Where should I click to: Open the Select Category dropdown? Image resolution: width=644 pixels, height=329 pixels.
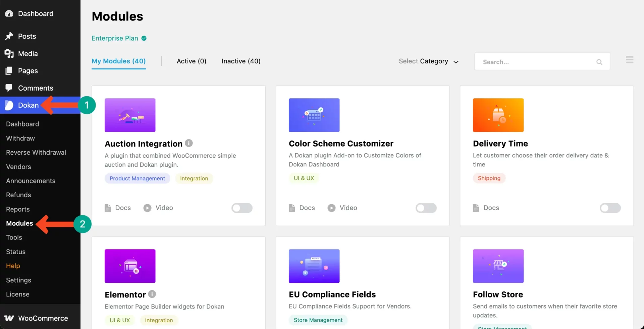coord(429,61)
